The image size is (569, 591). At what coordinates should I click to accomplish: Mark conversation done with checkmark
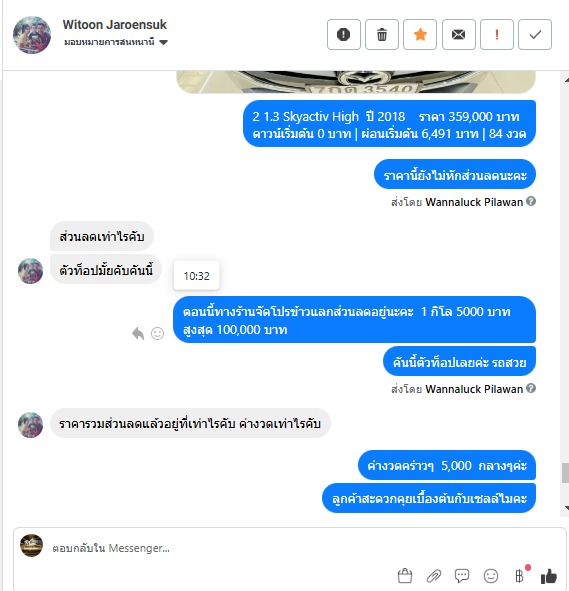tap(535, 35)
